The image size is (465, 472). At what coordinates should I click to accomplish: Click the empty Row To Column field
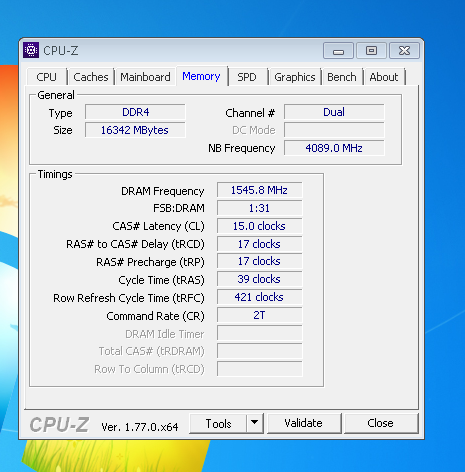(260, 369)
